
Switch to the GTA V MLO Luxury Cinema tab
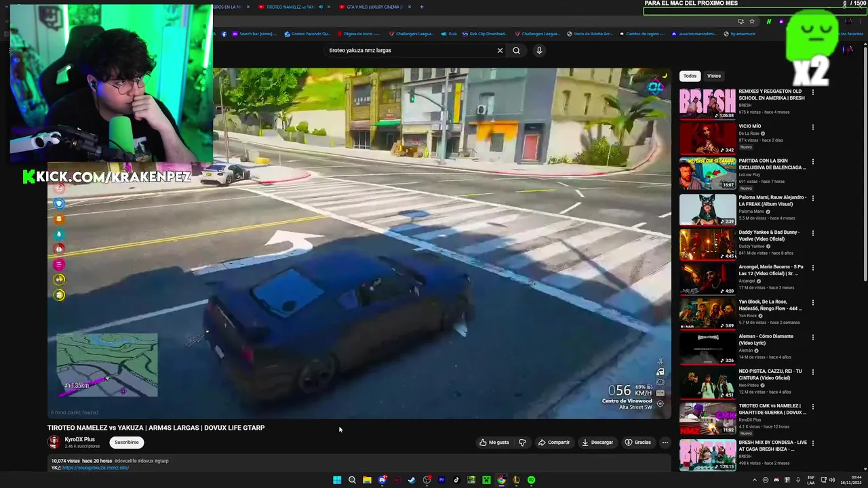tap(374, 7)
